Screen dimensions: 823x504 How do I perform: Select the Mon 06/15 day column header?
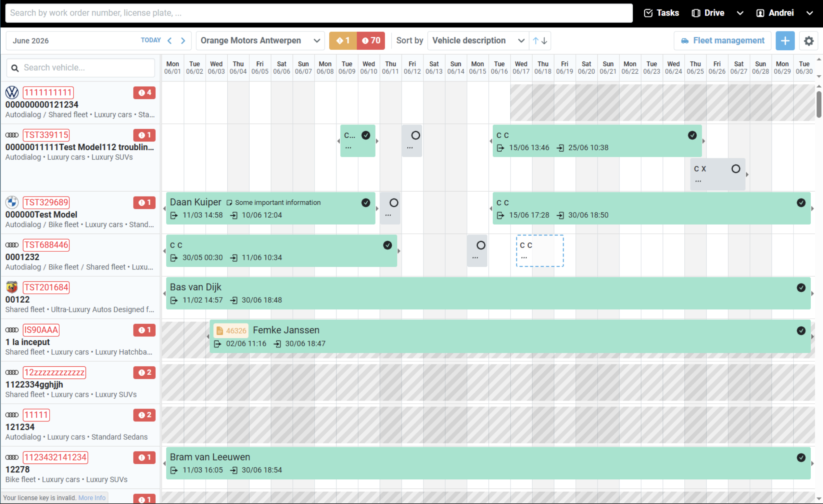(478, 68)
